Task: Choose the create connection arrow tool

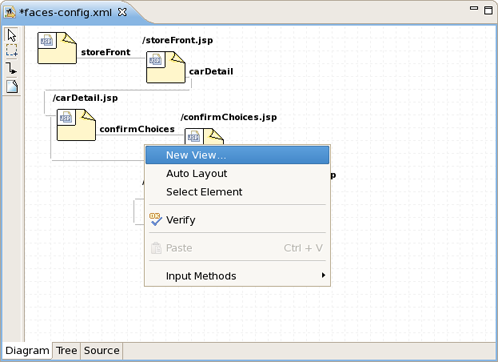Action: [x=12, y=69]
